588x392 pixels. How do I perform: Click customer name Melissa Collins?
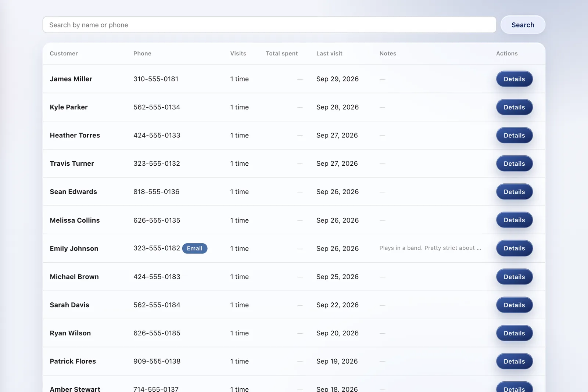point(75,220)
